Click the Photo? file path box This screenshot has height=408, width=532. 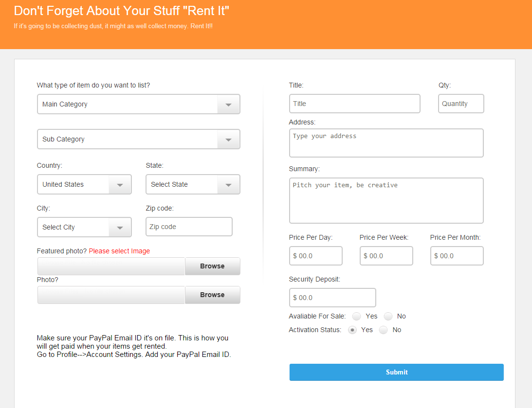pos(111,295)
